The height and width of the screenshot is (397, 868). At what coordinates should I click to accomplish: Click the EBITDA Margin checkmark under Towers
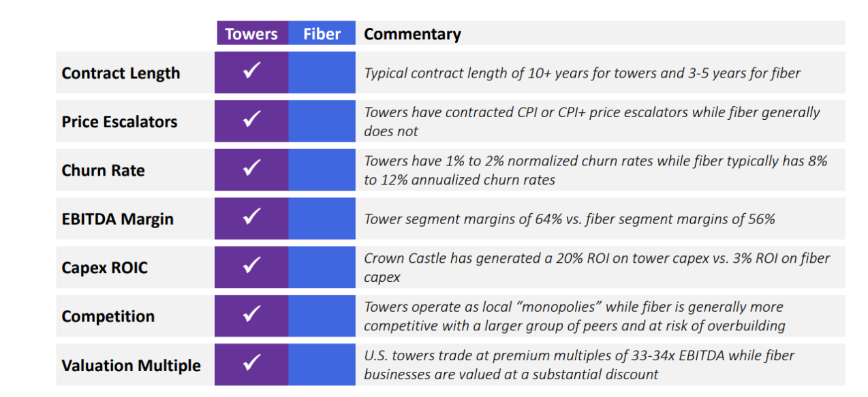252,217
